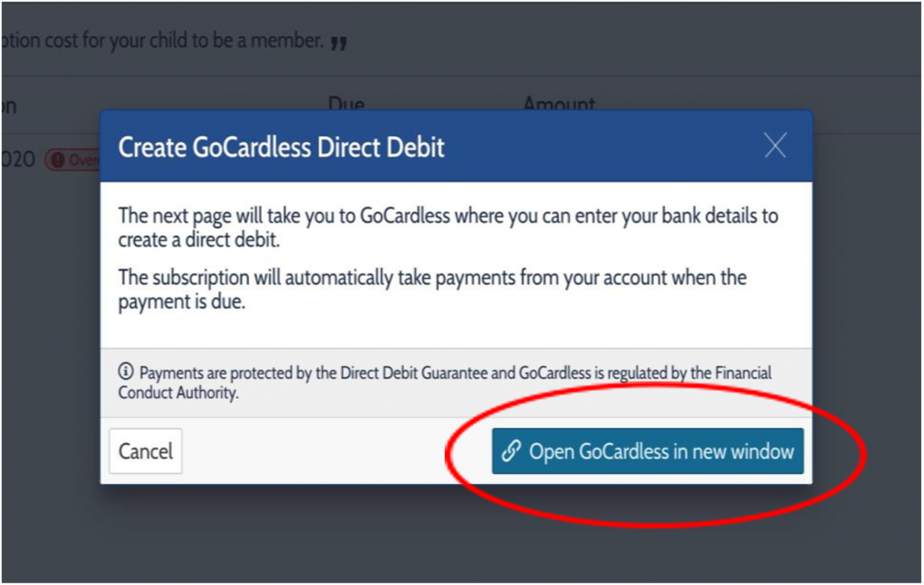Click the Cancel button
The width and height of the screenshot is (924, 585).
(145, 450)
